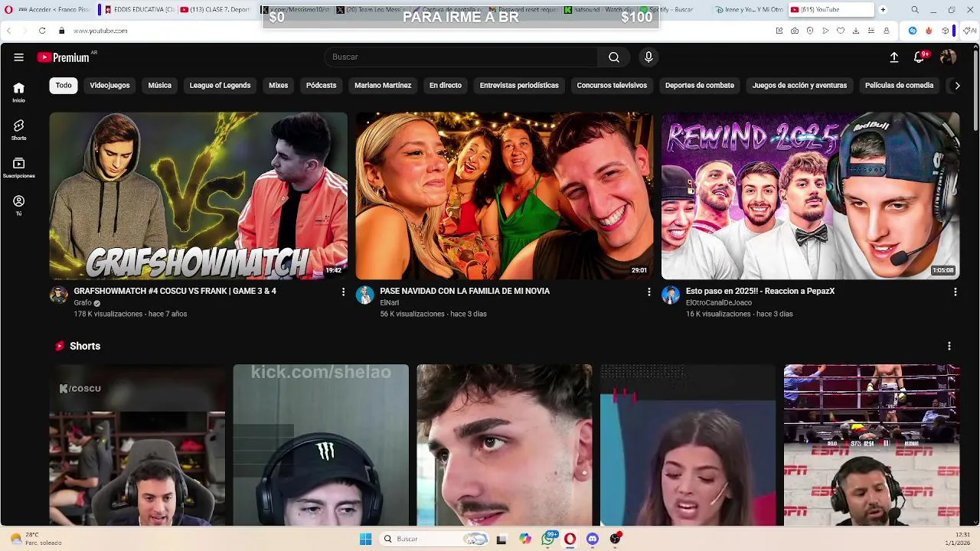Filter by Películas de comedia chip
The width and height of the screenshot is (980, 551).
[899, 86]
